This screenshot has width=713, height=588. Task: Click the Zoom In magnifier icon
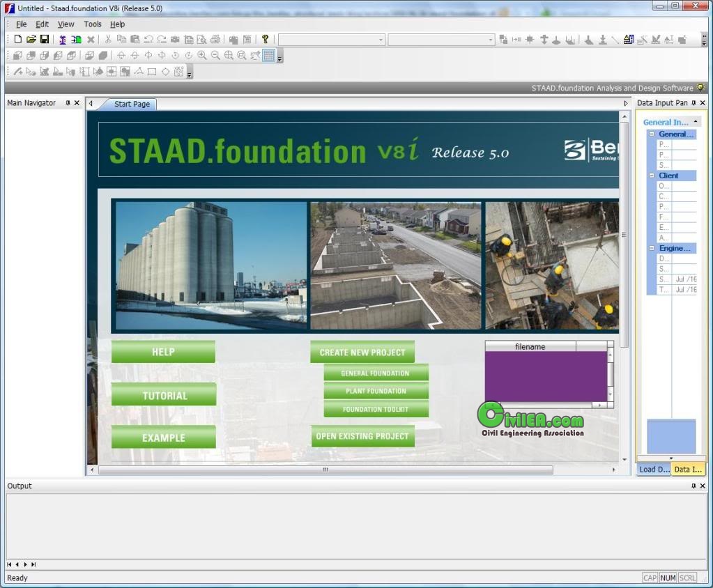202,56
